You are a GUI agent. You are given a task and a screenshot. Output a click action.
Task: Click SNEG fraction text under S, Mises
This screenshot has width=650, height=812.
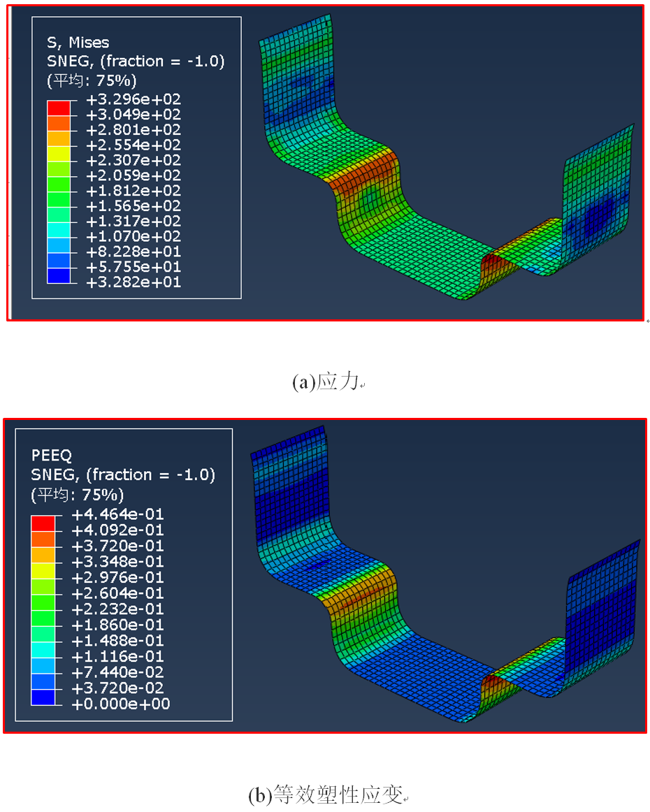[x=136, y=61]
